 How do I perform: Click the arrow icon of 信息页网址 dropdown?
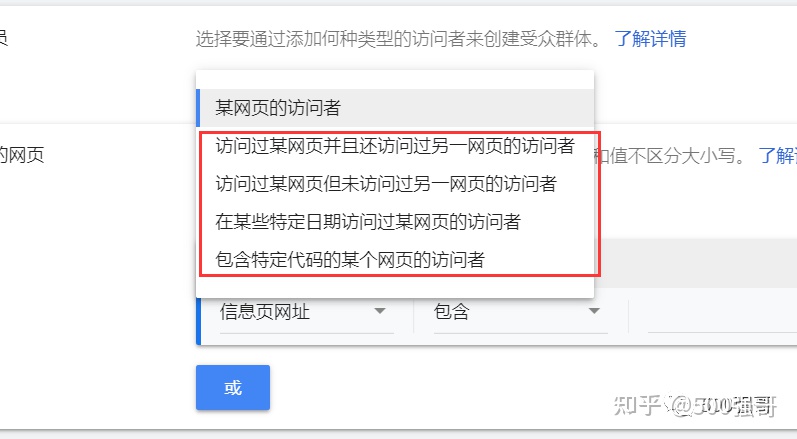380,311
